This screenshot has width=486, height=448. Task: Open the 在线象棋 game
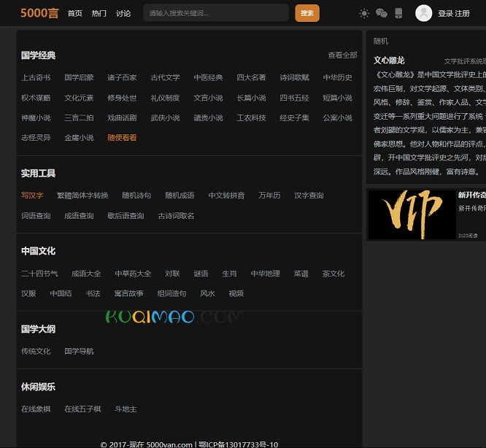point(36,409)
